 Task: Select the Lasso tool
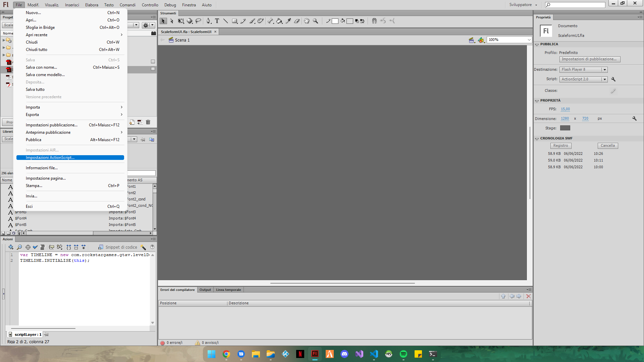(x=198, y=21)
